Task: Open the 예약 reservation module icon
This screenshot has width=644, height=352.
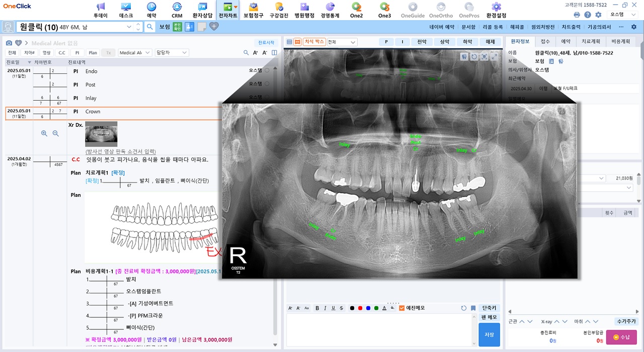Action: (151, 10)
